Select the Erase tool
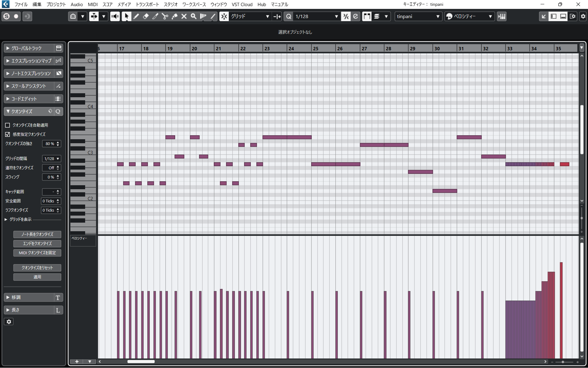588x368 pixels. click(146, 17)
